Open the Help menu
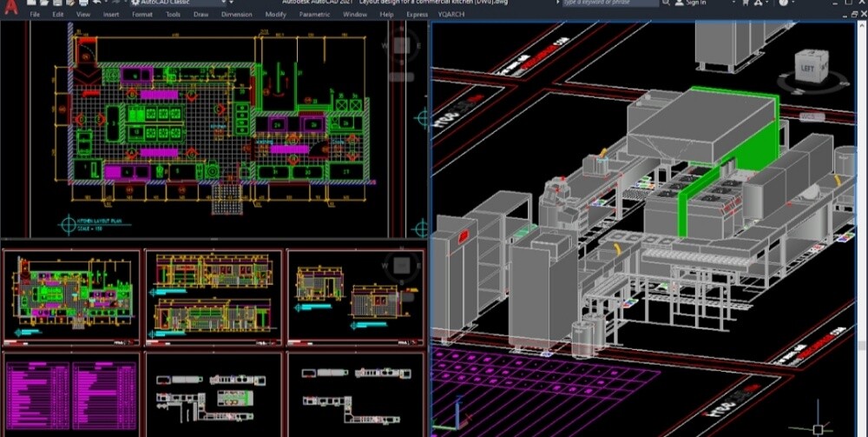Viewport: 868px width, 437px height. point(387,15)
